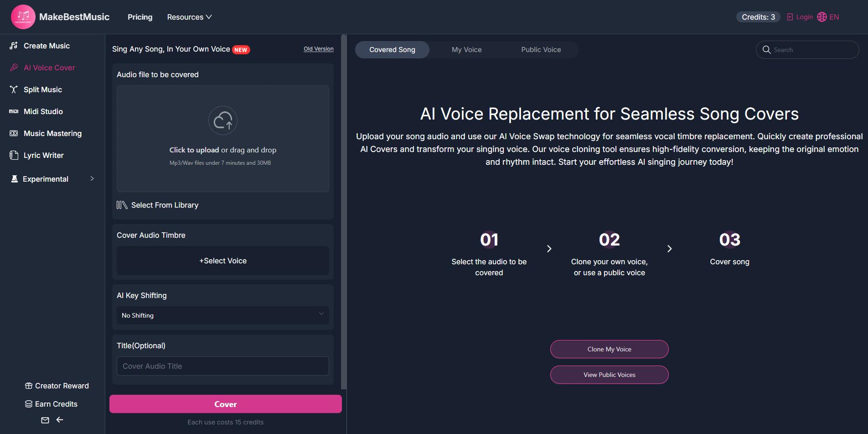Screen dimensions: 868x434
Task: Switch to the Public Voice tab
Action: tap(541, 50)
